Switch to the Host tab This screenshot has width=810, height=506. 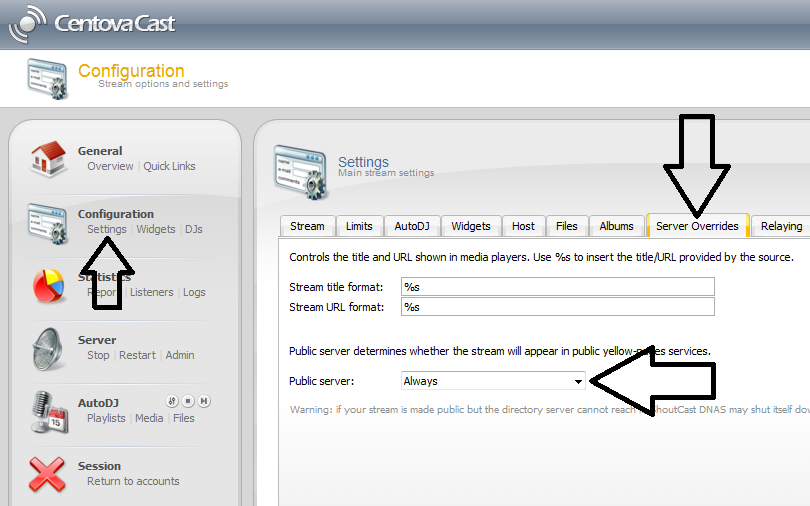pos(523,226)
